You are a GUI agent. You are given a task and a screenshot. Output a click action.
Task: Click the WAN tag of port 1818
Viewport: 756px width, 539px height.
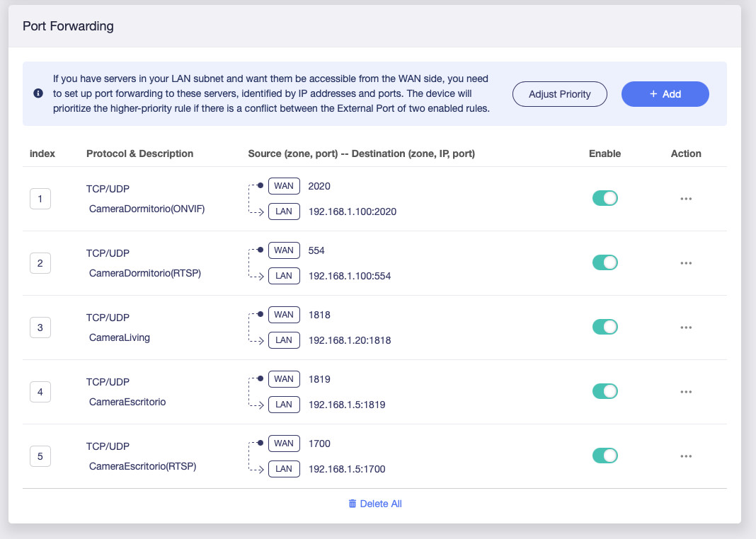pyautogui.click(x=284, y=315)
